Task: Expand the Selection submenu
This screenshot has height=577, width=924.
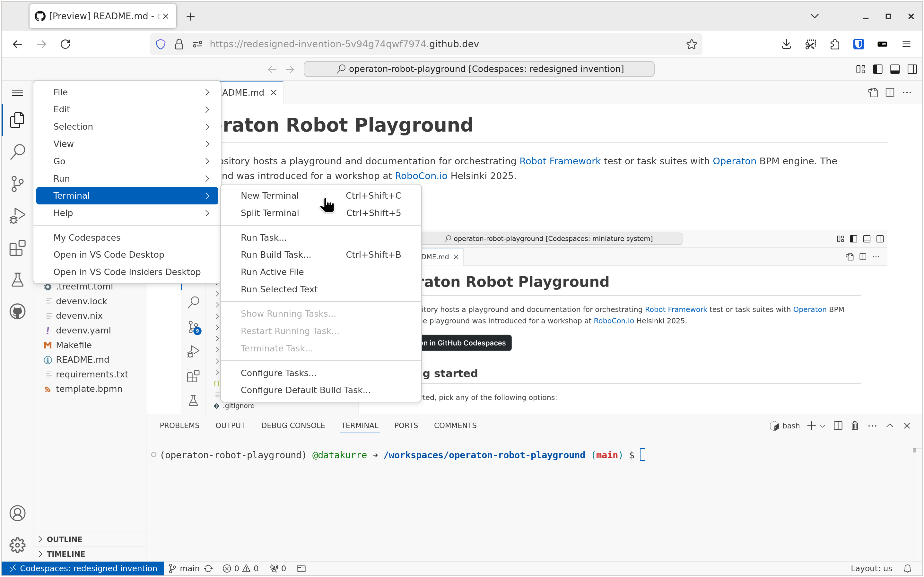Action: point(127,127)
